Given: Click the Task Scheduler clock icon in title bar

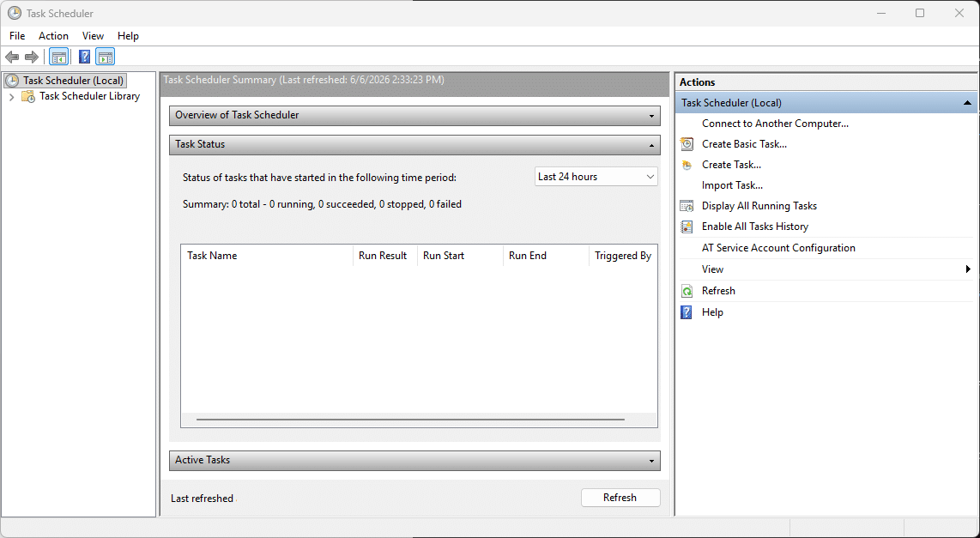Looking at the screenshot, I should [14, 13].
